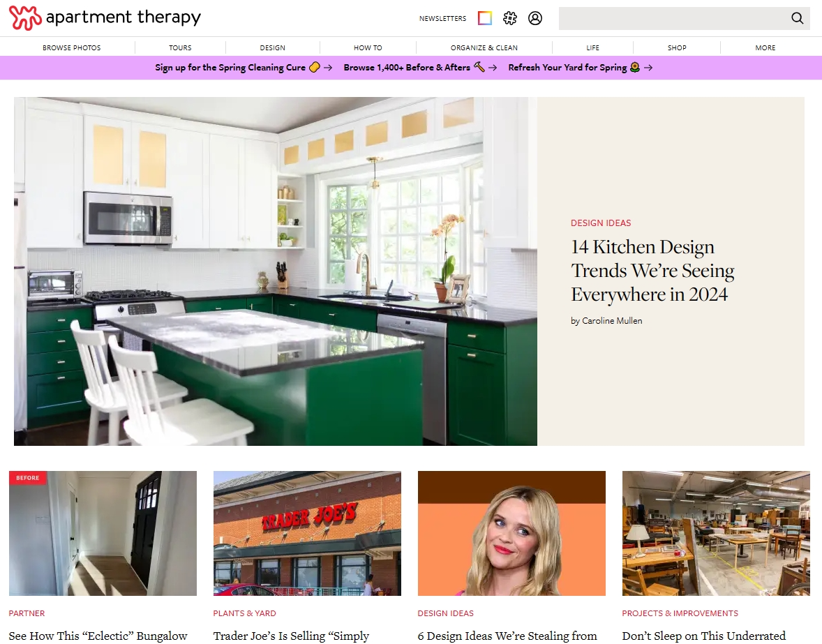Open the user account profile icon
822x644 pixels.
[x=535, y=18]
